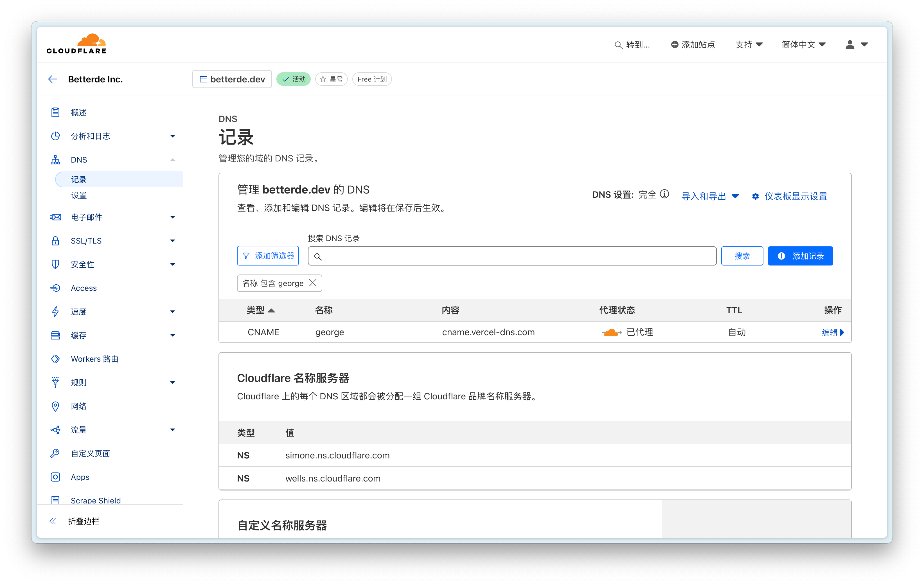Click the 安全性 shield icon

click(x=55, y=264)
